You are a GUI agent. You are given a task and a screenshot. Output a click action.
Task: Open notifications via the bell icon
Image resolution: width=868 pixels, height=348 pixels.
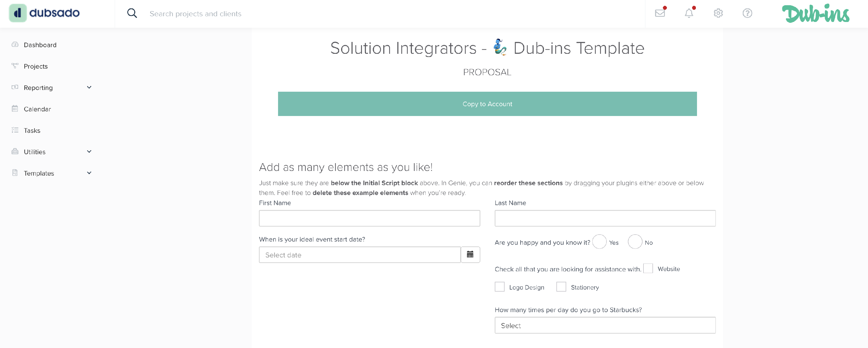coord(689,14)
